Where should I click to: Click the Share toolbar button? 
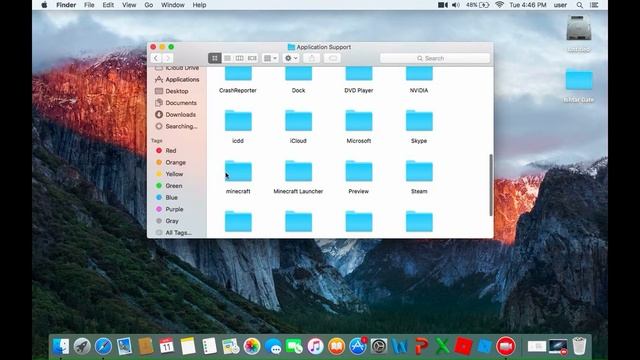point(312,58)
